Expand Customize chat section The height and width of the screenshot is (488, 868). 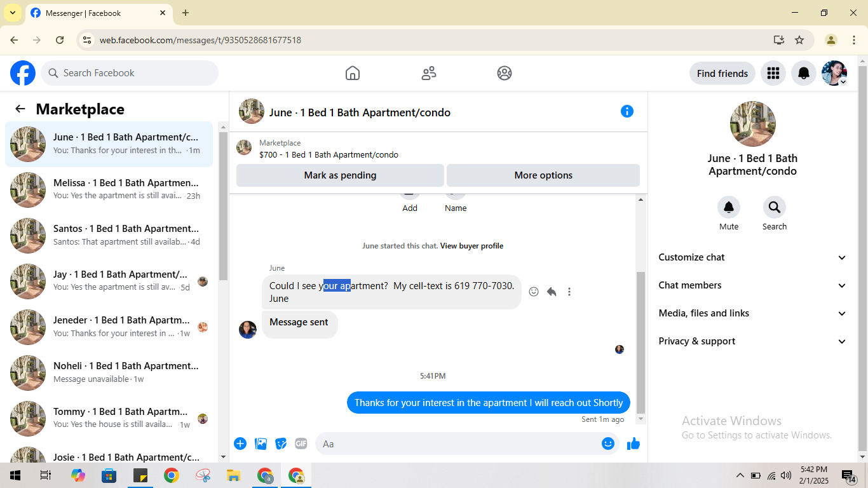(752, 257)
